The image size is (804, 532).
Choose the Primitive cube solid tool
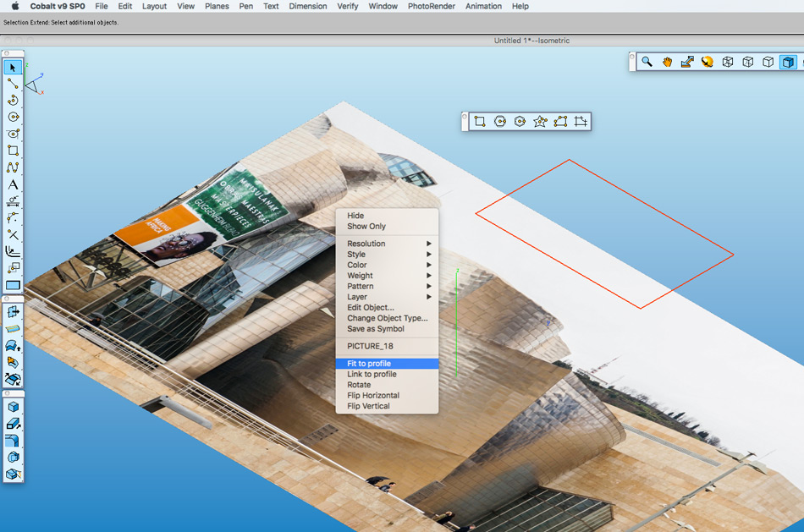13,407
